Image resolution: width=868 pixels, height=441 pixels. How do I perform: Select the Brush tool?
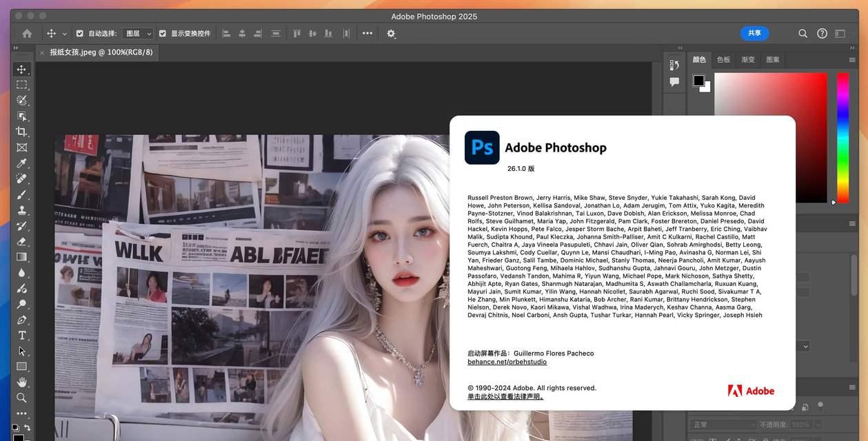point(21,195)
